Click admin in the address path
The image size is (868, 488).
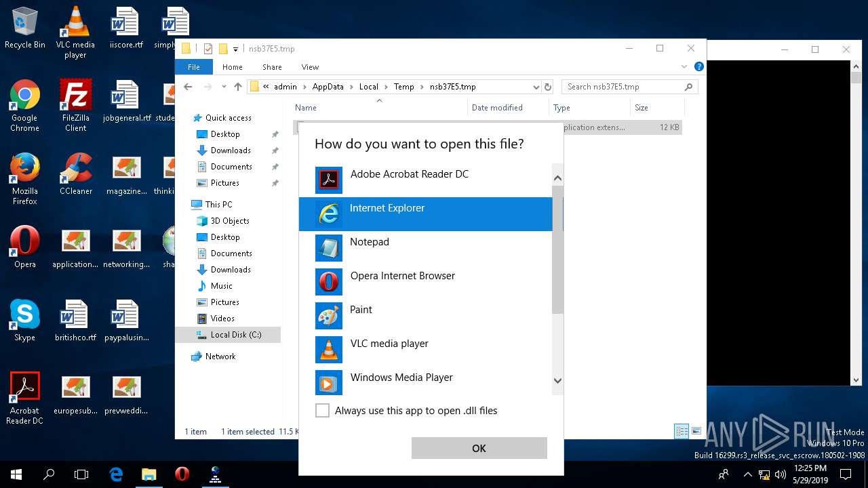point(285,87)
